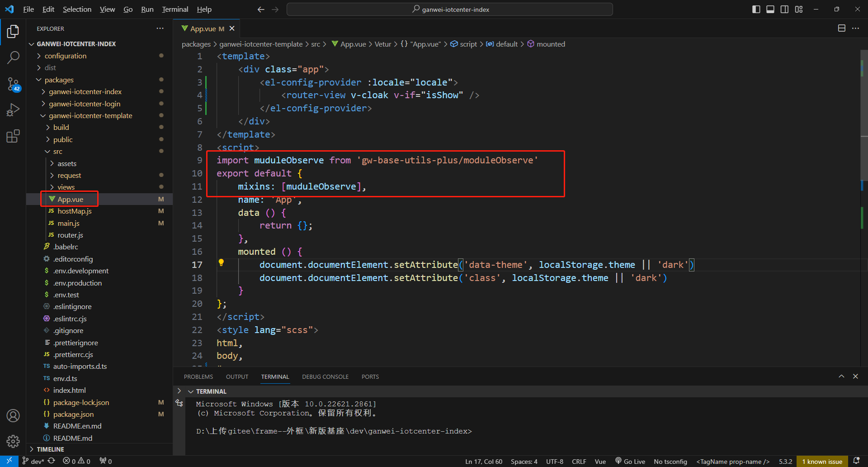
Task: Switch to the PROBLEMS panel tab
Action: (198, 376)
